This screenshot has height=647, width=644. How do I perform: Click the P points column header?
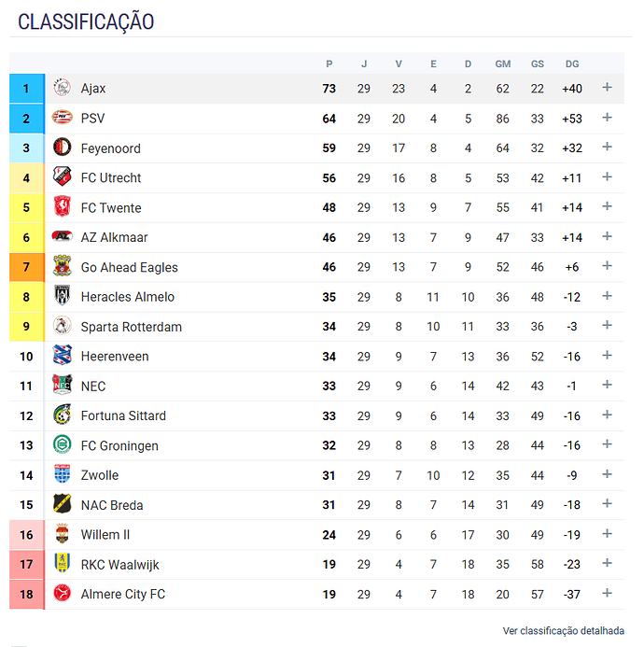[x=329, y=64]
